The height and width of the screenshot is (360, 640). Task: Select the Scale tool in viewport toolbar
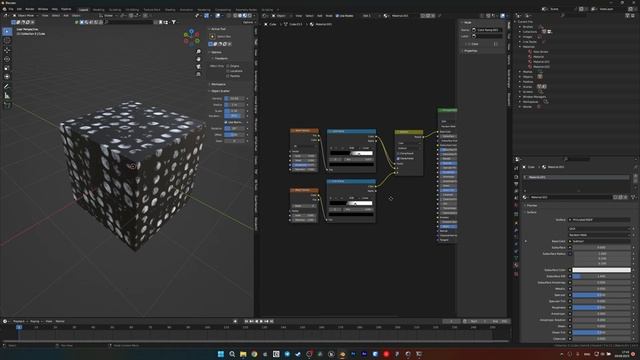[x=7, y=68]
